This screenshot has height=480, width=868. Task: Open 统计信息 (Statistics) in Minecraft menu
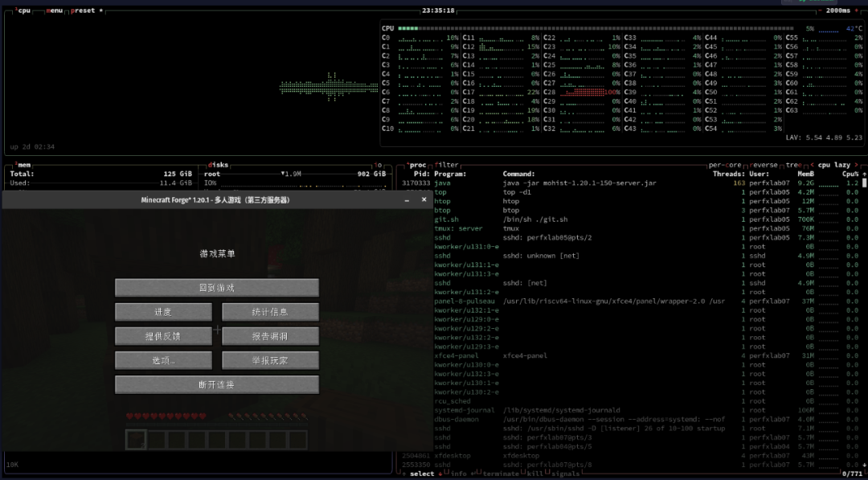tap(270, 312)
